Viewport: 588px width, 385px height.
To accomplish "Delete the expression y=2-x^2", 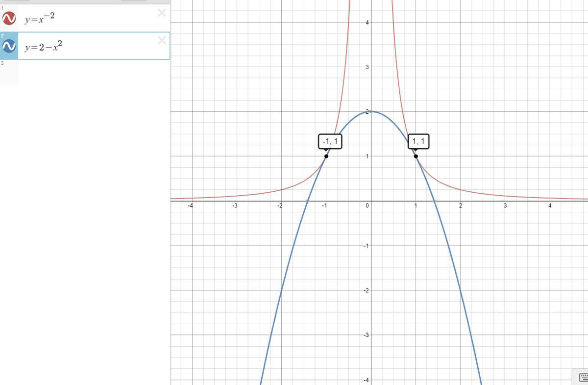I will 162,40.
